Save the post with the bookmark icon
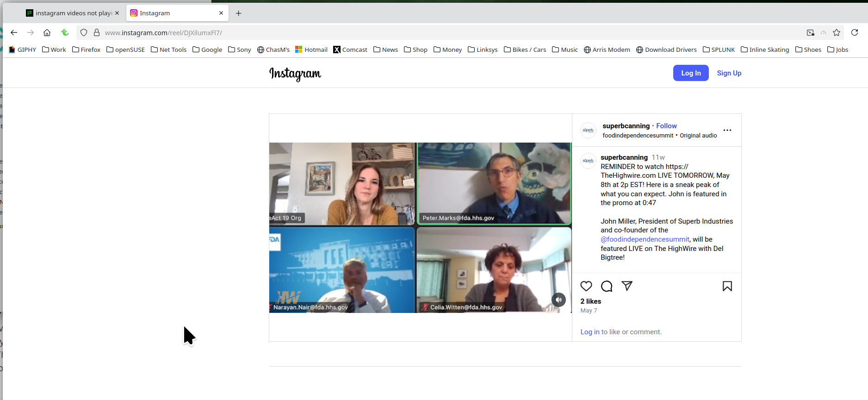 (x=727, y=286)
